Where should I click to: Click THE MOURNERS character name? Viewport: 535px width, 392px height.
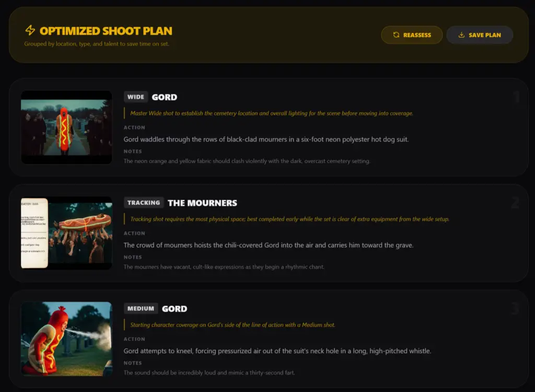pos(202,203)
